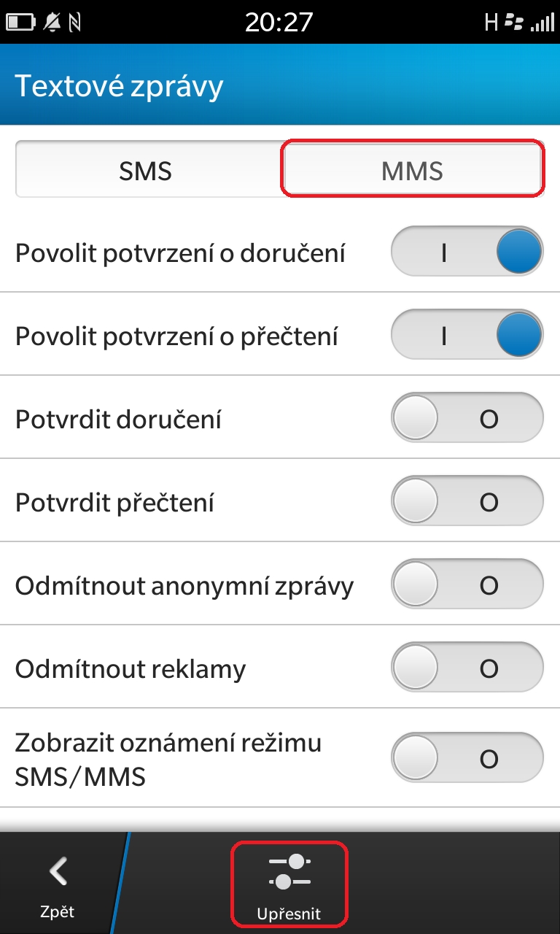Screen dimensions: 560x934
Task: Tap the H network type indicator
Action: pyautogui.click(x=491, y=23)
